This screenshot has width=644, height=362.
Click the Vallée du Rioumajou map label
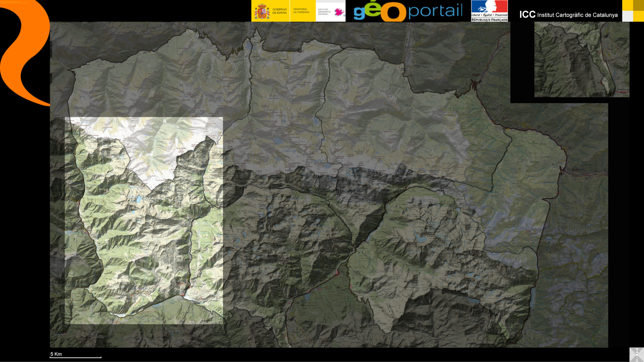(x=159, y=96)
